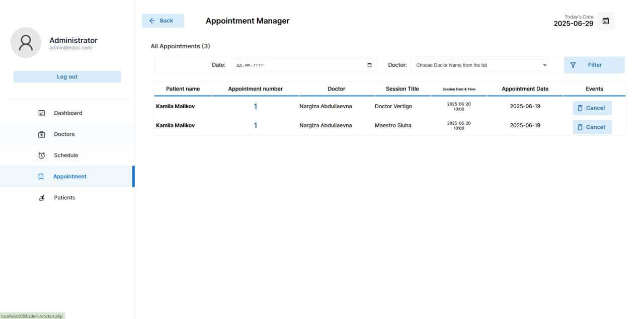
Task: Click Nargiza Abdullaevna in Doctor Vertigo row
Action: point(326,106)
